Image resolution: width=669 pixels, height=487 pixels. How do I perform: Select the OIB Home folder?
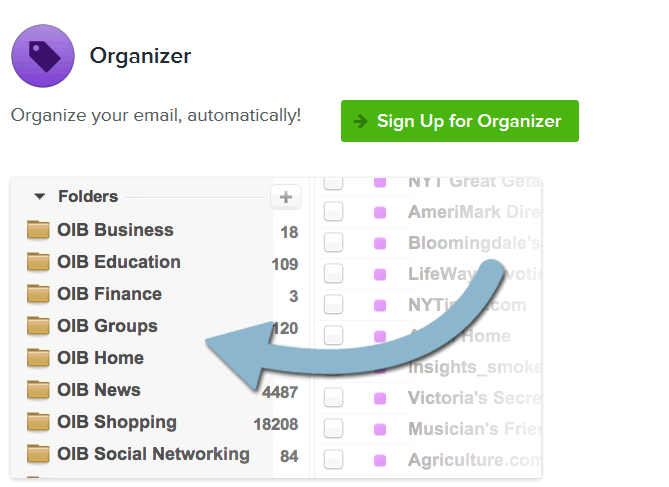point(101,358)
